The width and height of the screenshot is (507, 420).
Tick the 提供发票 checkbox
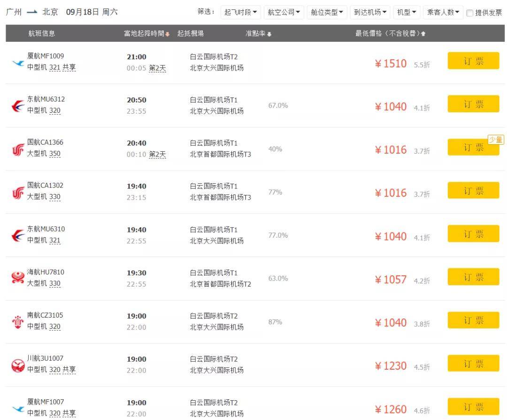tap(469, 13)
